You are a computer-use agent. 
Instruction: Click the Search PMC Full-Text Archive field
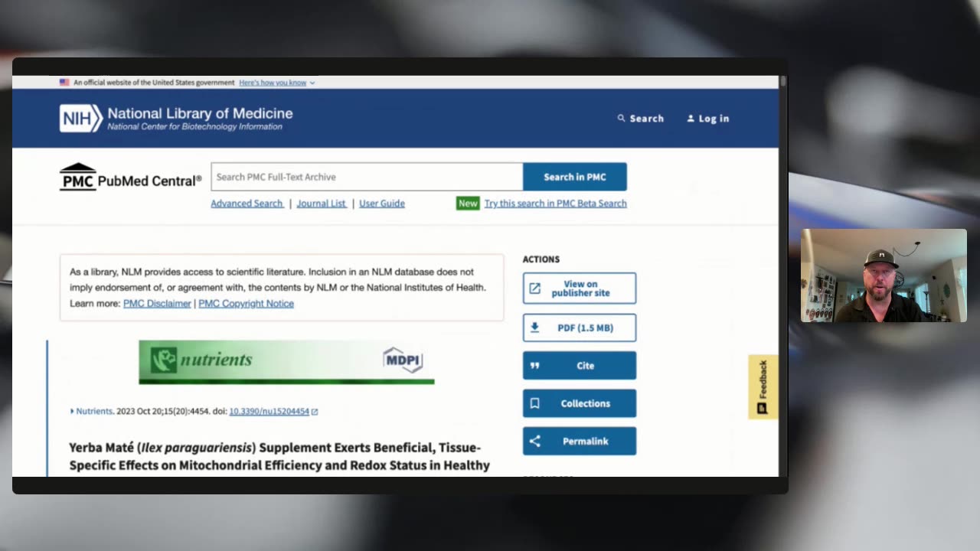click(367, 177)
